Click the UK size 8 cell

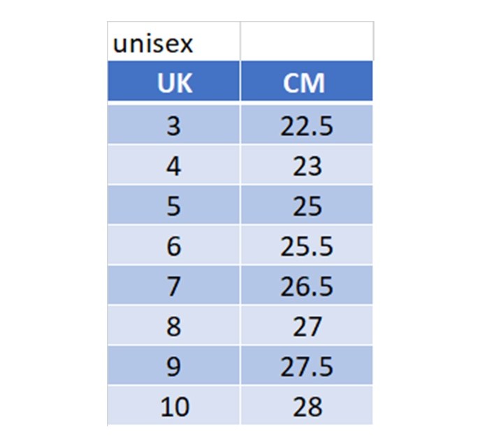point(173,326)
